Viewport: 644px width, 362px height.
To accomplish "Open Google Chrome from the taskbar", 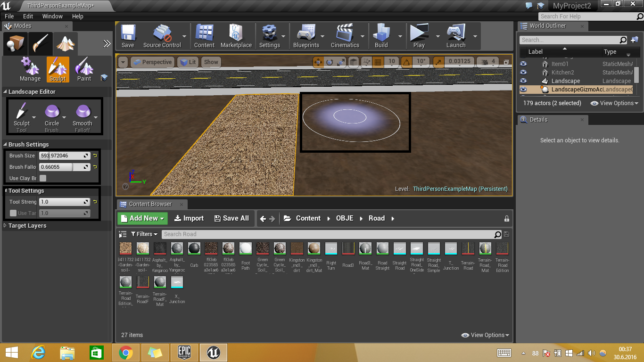I will point(125,352).
